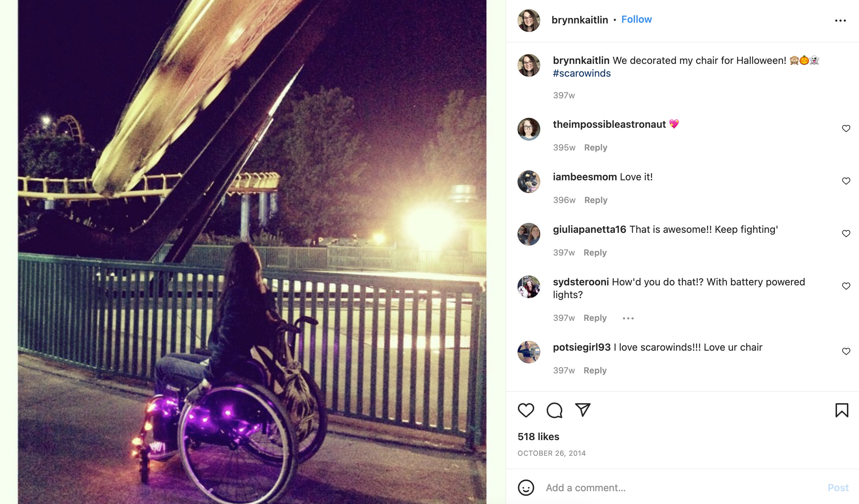This screenshot has height=504, width=859.
Task: Follow brynnkaitlin
Action: (636, 20)
